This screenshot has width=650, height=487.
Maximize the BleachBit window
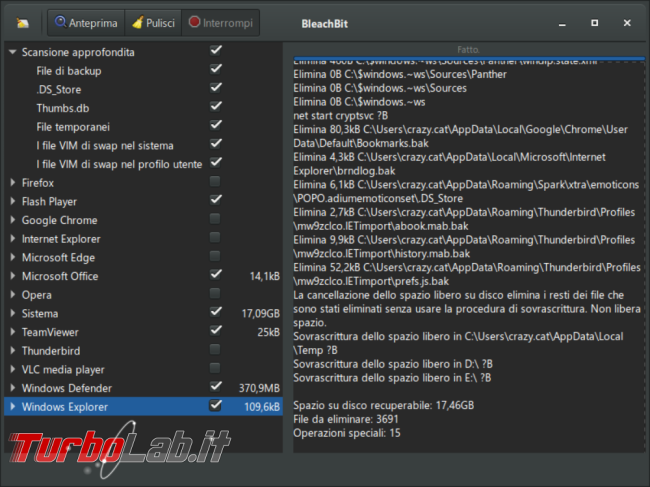pyautogui.click(x=594, y=23)
